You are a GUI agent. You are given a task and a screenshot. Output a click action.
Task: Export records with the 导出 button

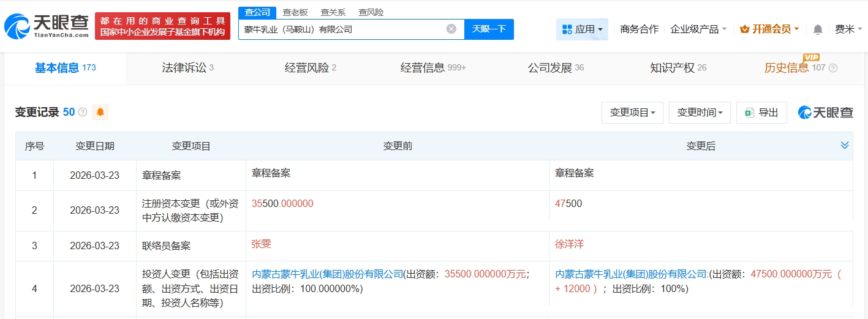coord(761,113)
